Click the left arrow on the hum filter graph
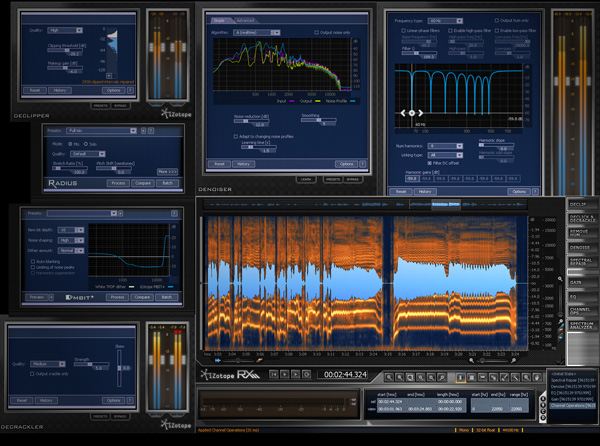Image resolution: width=600 pixels, height=446 pixels. (403, 113)
